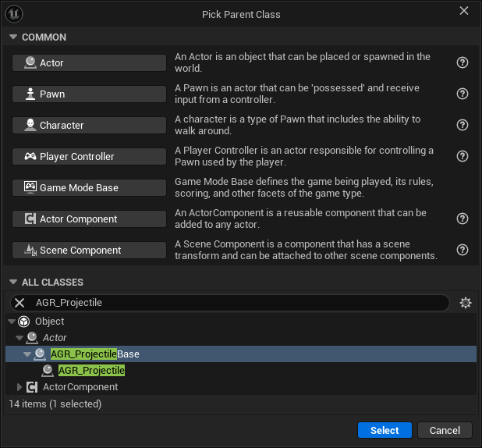Click the '14 items (1 selected)' status text
This screenshot has height=448, width=482.
55,404
